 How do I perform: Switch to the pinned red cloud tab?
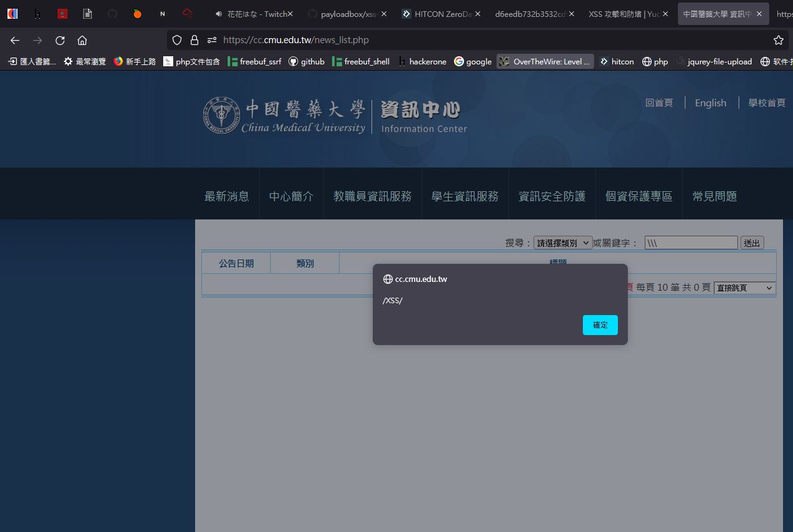188,14
